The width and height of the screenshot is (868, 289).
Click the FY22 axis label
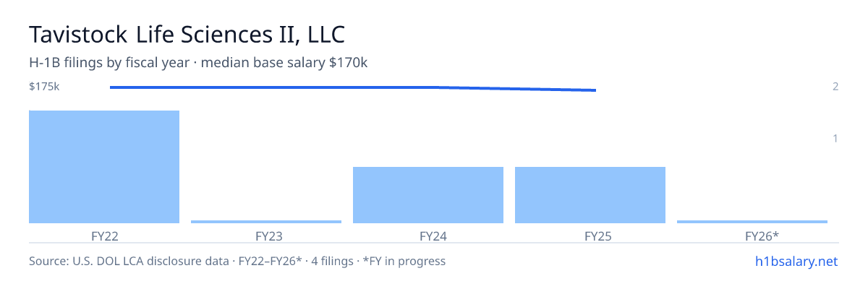pos(104,236)
